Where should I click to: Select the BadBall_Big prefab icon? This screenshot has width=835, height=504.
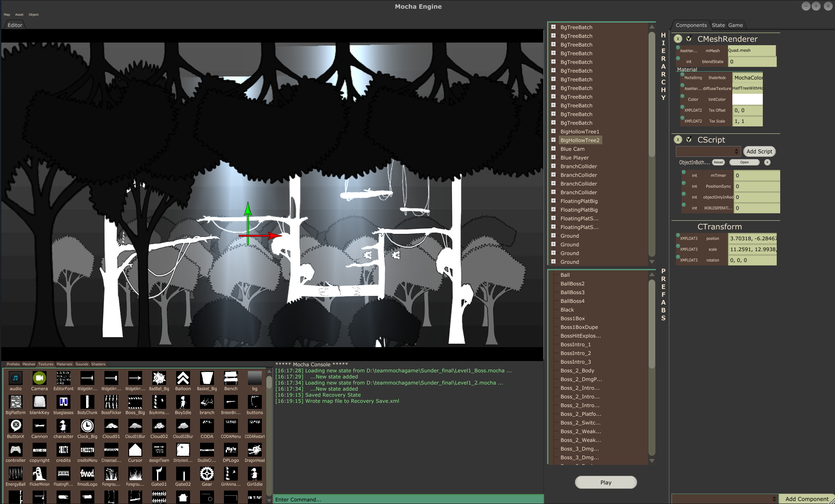(159, 378)
